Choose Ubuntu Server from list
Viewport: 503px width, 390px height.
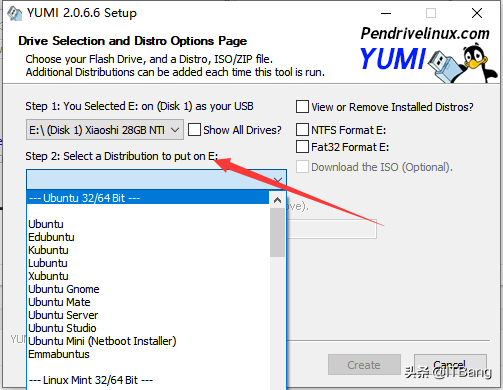click(148, 315)
